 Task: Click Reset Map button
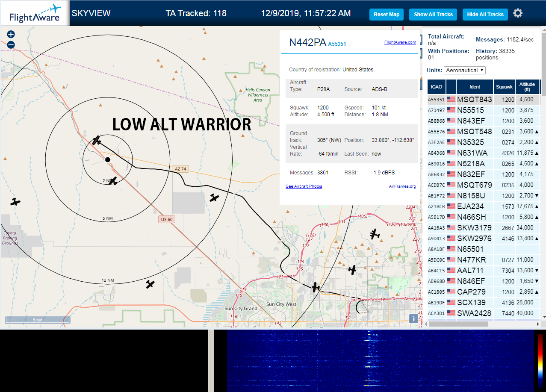point(387,15)
